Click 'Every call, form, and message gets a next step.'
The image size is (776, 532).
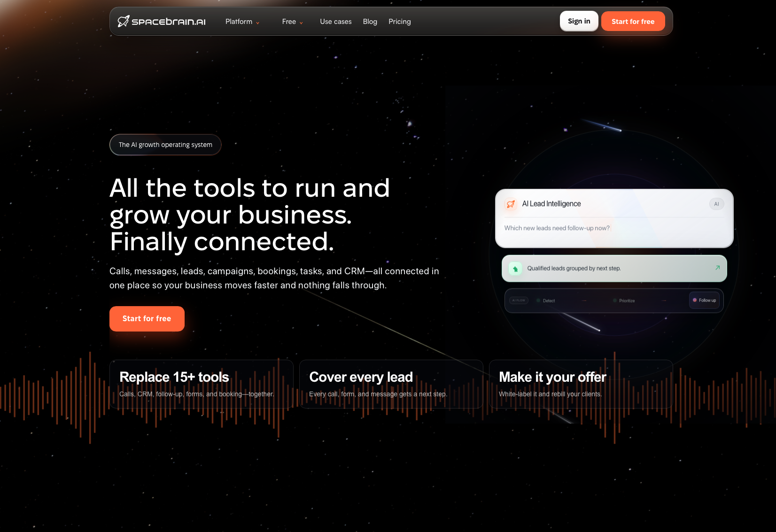pyautogui.click(x=378, y=394)
